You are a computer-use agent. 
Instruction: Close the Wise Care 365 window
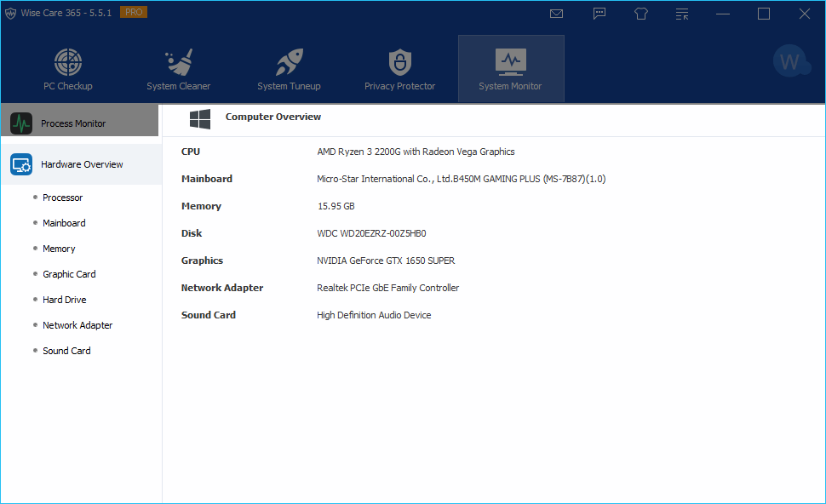pos(805,14)
